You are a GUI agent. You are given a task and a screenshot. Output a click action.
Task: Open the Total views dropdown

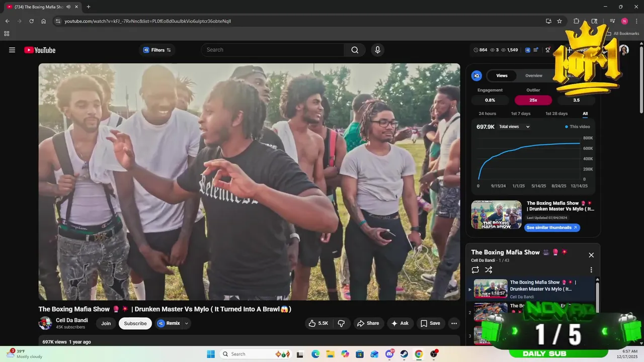[x=514, y=127]
